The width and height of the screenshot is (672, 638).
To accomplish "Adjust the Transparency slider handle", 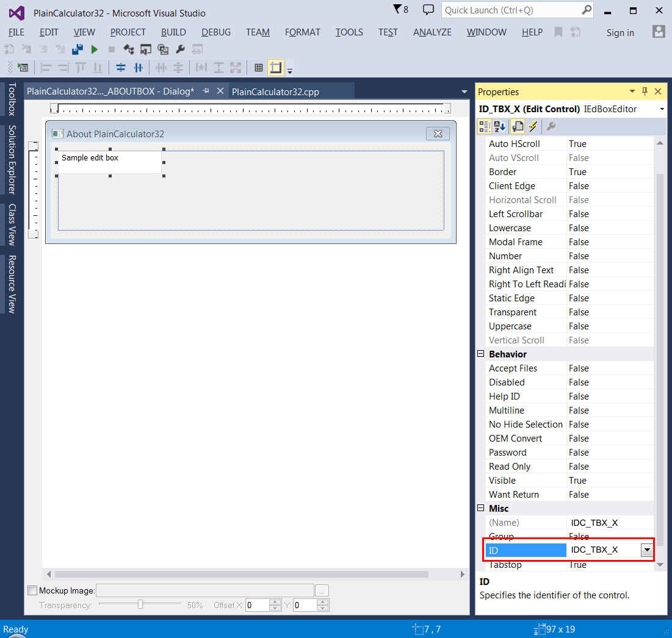I will [x=140, y=604].
